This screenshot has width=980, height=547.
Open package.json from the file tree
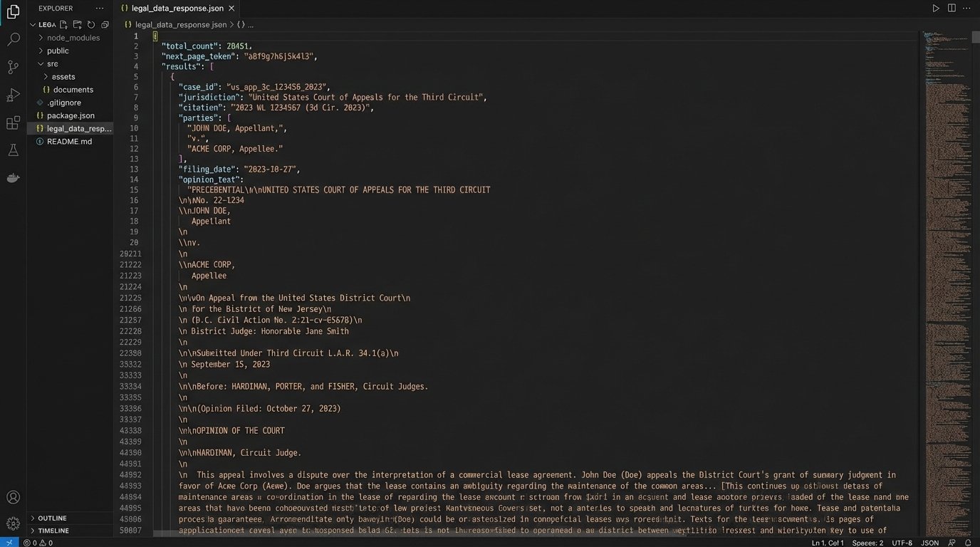pos(71,115)
